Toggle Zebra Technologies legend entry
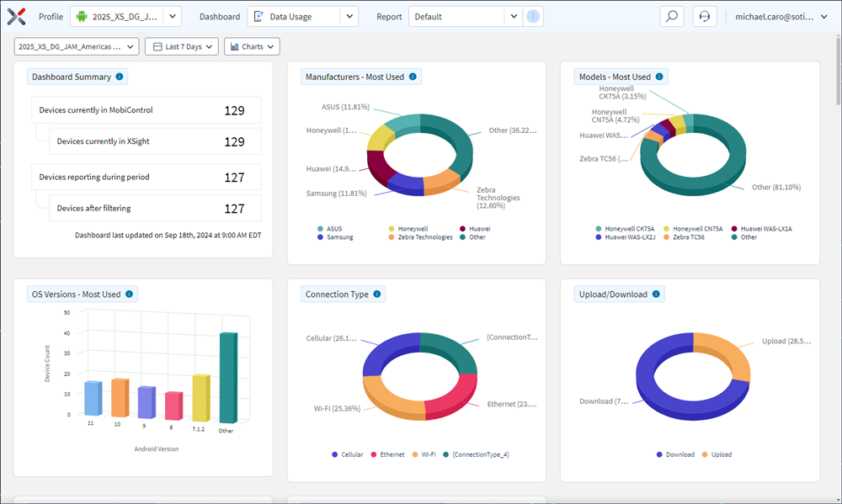Viewport: 842px width, 504px height. [420, 236]
